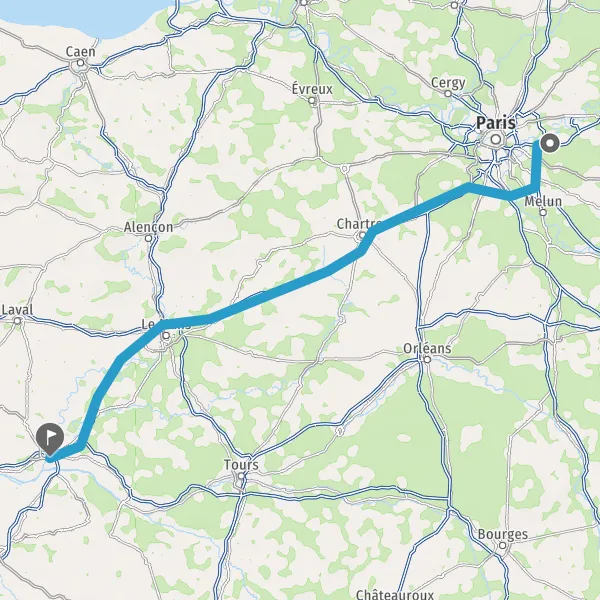This screenshot has width=600, height=600.
Task: Click the Cergy city marker
Action: pyautogui.click(x=448, y=93)
